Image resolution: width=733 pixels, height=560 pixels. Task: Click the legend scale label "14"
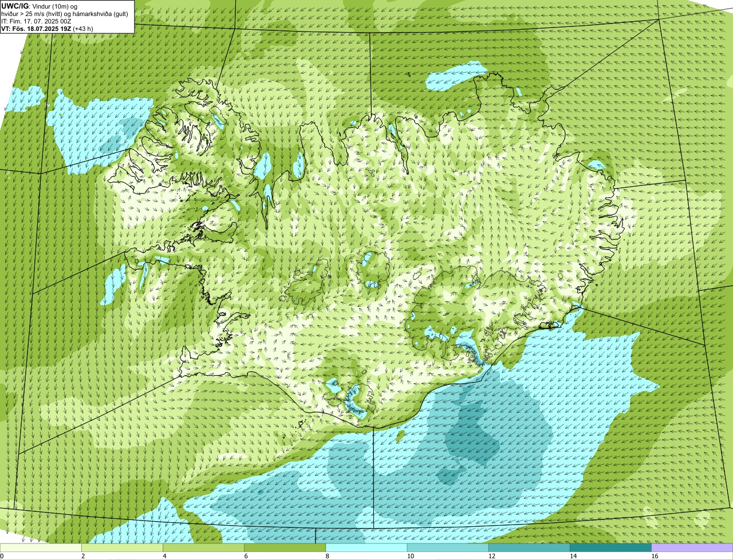click(573, 556)
